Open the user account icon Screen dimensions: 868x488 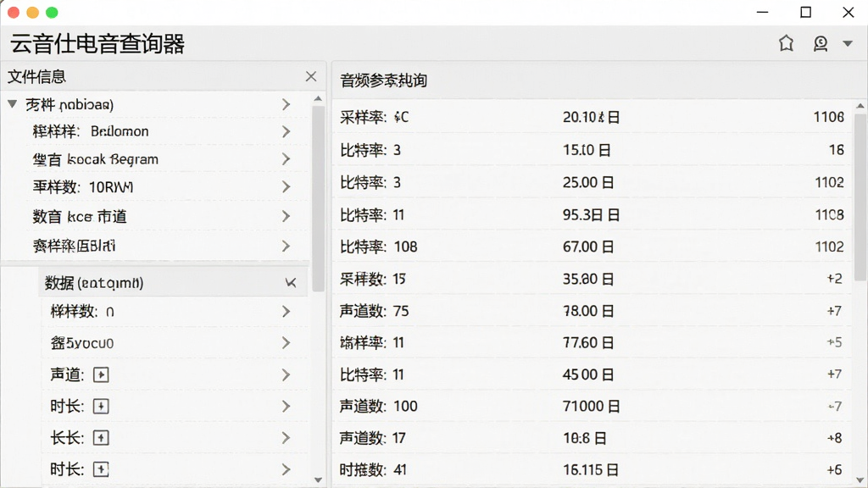click(821, 43)
